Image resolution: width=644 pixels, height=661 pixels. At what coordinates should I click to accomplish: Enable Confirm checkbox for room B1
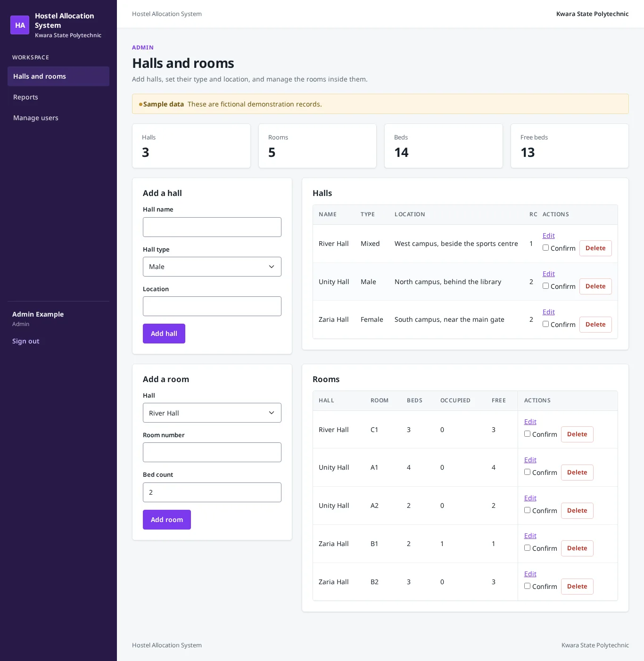[527, 548]
